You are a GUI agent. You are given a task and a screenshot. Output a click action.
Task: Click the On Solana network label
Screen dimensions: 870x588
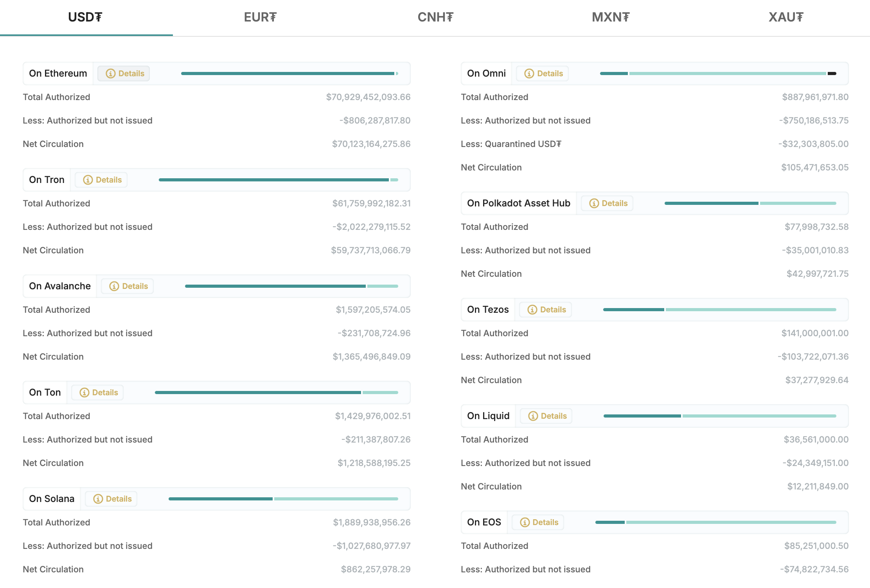52,499
